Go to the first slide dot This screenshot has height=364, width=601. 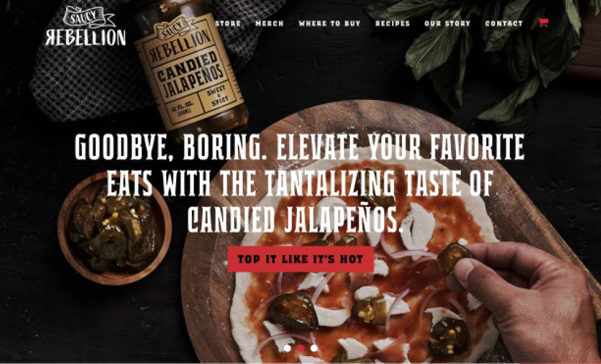coord(287,348)
